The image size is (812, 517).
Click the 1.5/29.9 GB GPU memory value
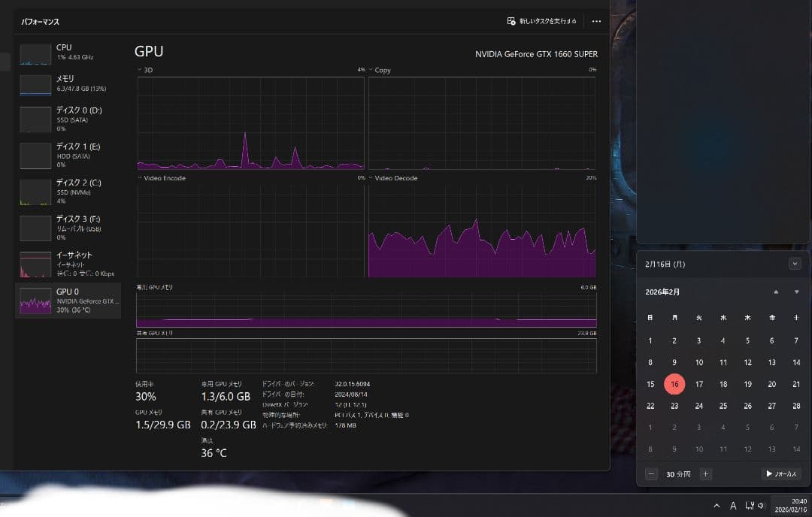point(163,425)
